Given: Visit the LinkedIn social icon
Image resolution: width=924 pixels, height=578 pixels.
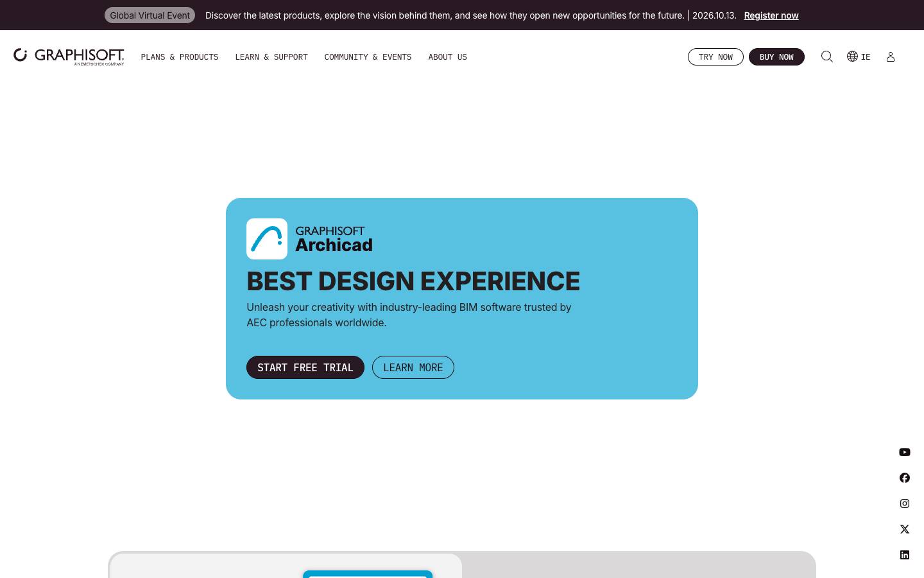Looking at the screenshot, I should [905, 555].
